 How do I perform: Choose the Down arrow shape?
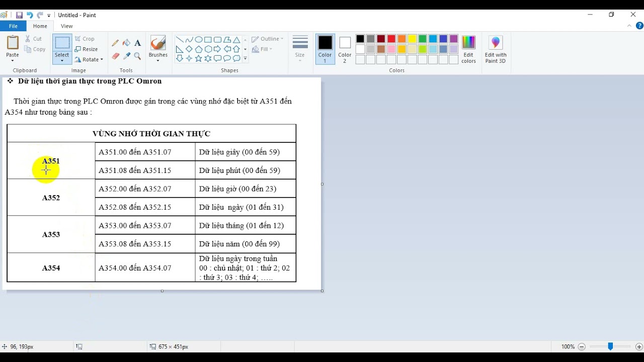(180, 58)
